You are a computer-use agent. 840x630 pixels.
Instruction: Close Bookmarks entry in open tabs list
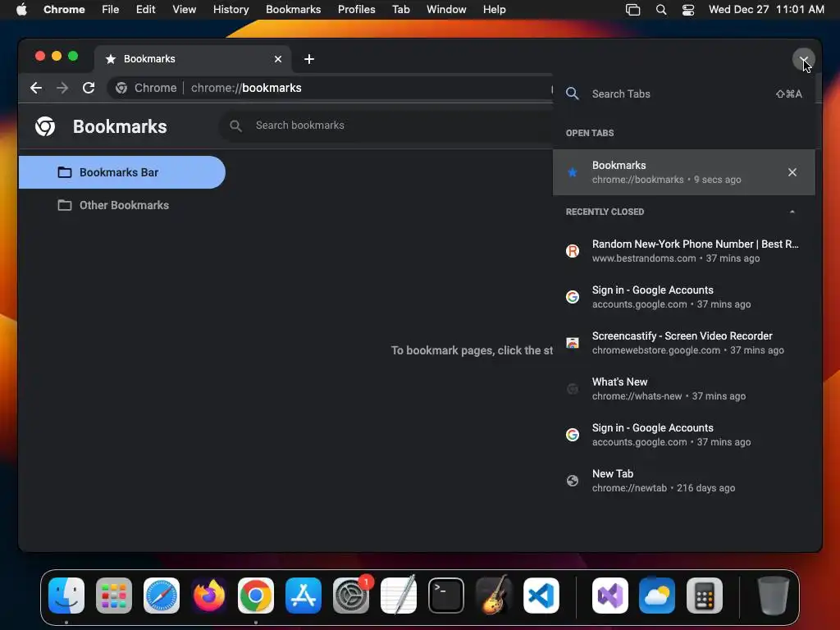[792, 172]
